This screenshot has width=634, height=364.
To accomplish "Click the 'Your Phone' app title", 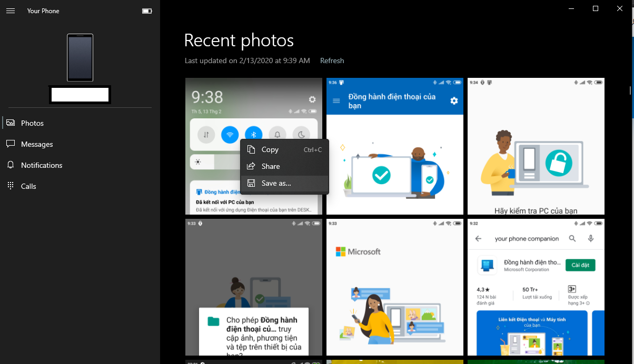I will click(43, 11).
